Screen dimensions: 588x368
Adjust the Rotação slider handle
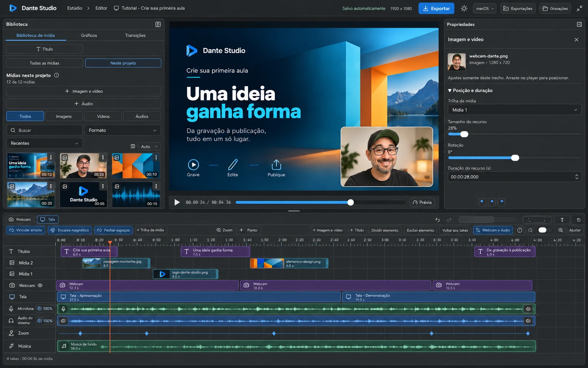pyautogui.click(x=515, y=158)
